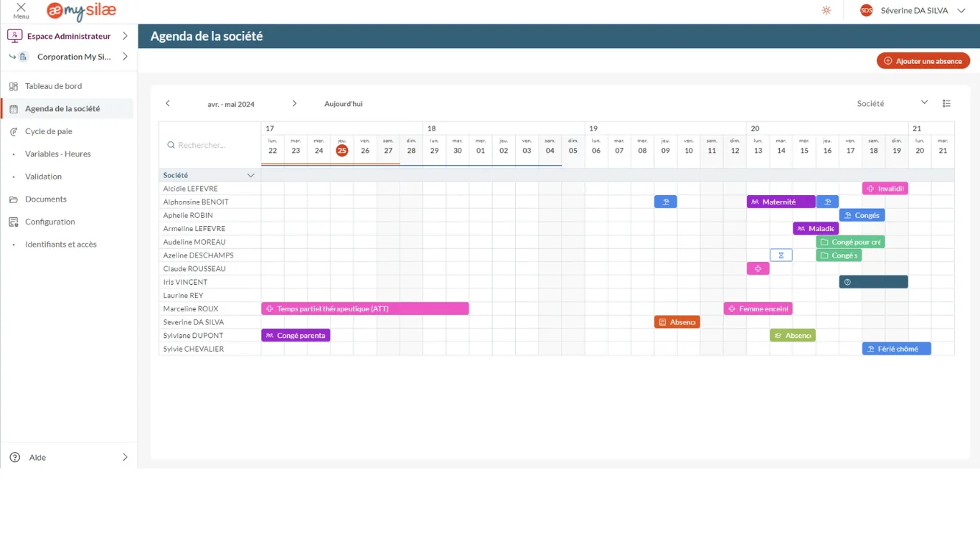The image size is (980, 551).
Task: Close the menu with the X icon
Action: click(x=21, y=7)
